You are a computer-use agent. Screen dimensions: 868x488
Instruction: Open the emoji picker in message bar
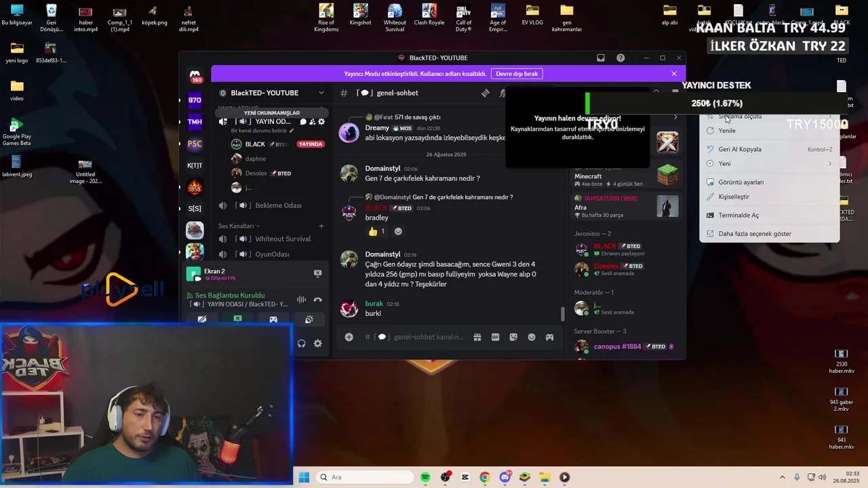click(x=532, y=337)
